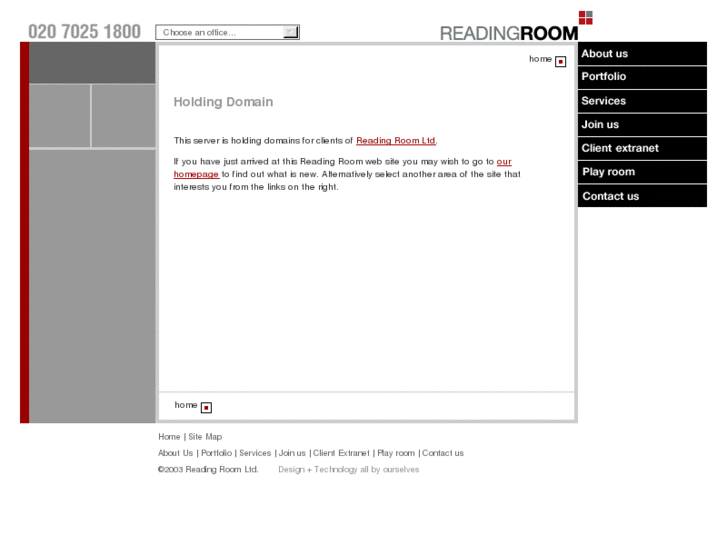Open the footer Site Map link
This screenshot has height=545, width=727.
click(205, 437)
